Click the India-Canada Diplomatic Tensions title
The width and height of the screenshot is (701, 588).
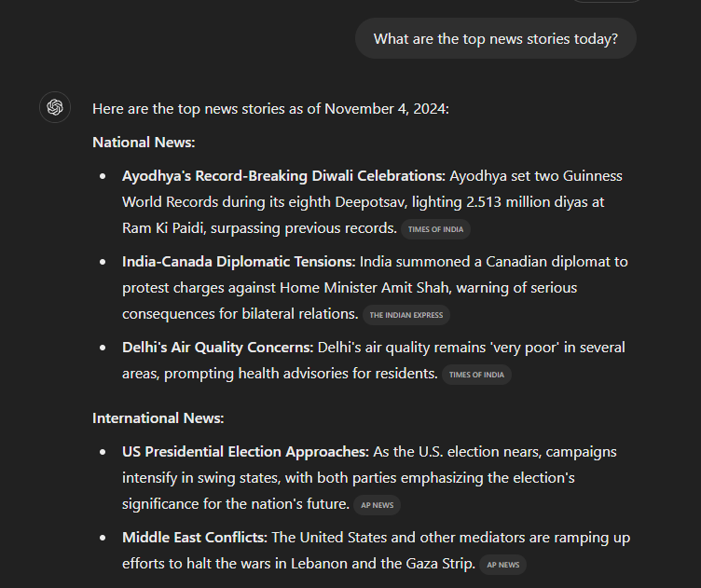(x=238, y=261)
